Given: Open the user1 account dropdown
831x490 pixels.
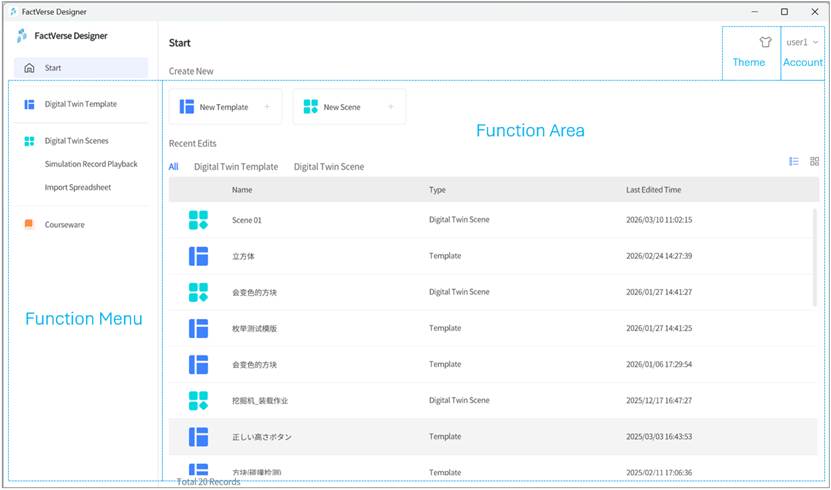Looking at the screenshot, I should 802,43.
